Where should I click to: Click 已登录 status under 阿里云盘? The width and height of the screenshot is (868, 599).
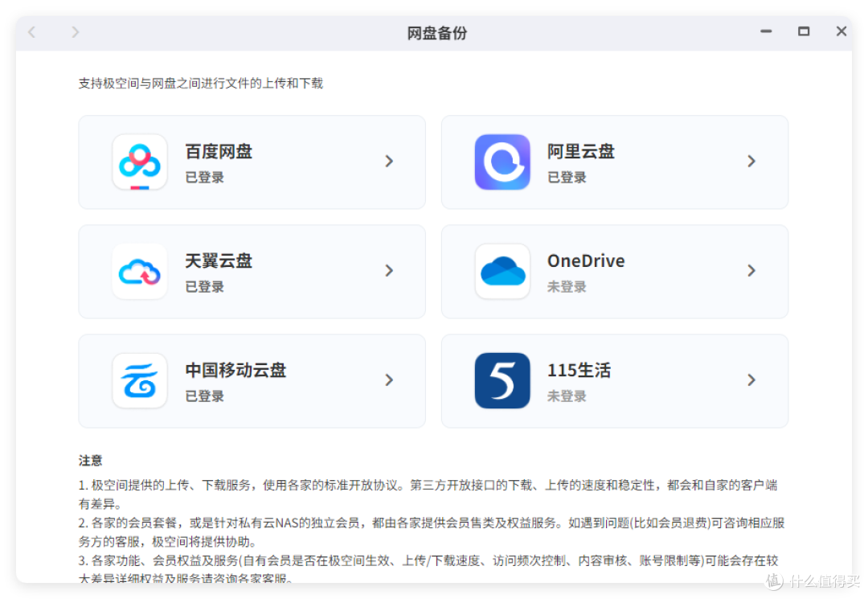coord(567,178)
